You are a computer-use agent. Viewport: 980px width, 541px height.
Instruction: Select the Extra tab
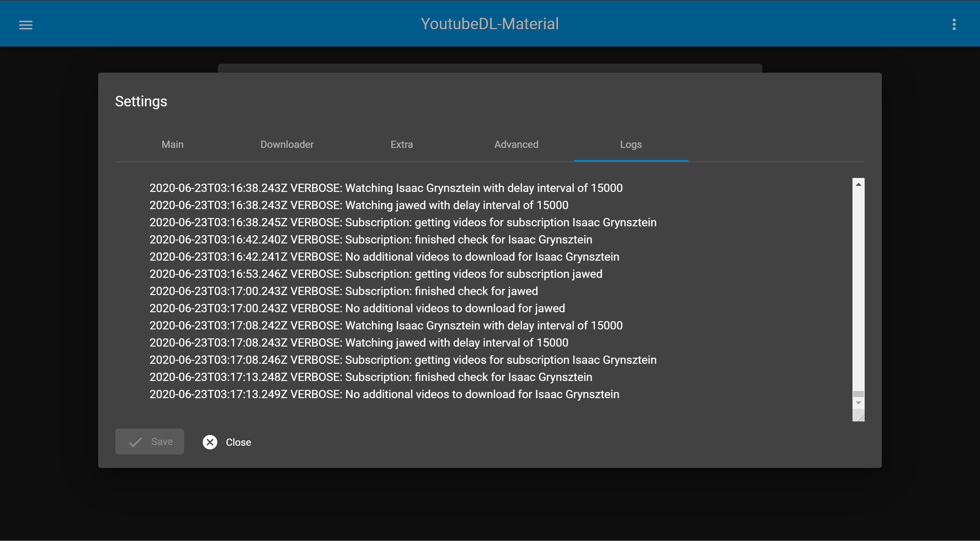coord(402,144)
